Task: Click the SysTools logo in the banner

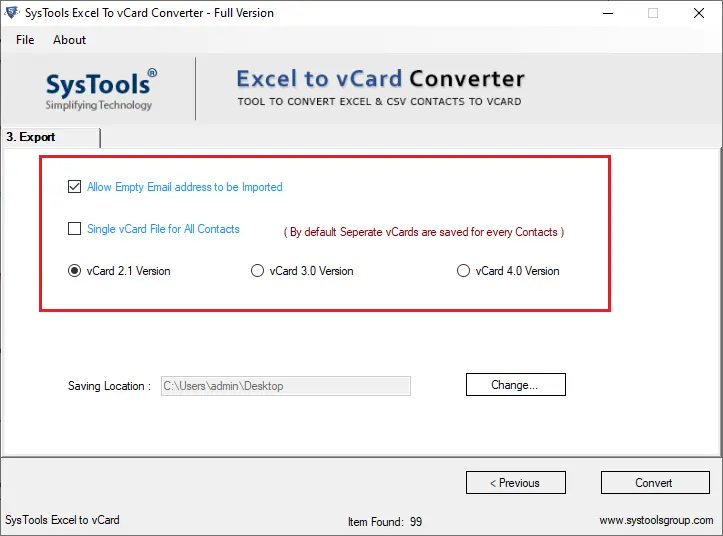Action: [101, 90]
